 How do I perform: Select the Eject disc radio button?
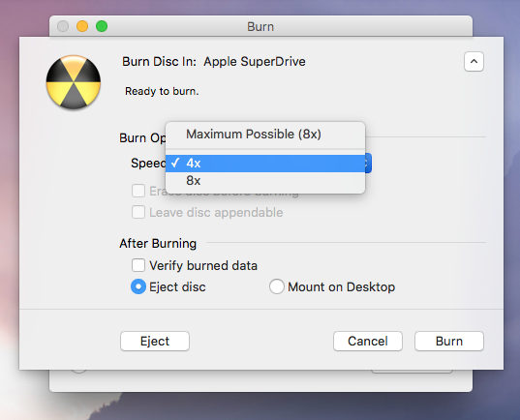click(x=138, y=286)
